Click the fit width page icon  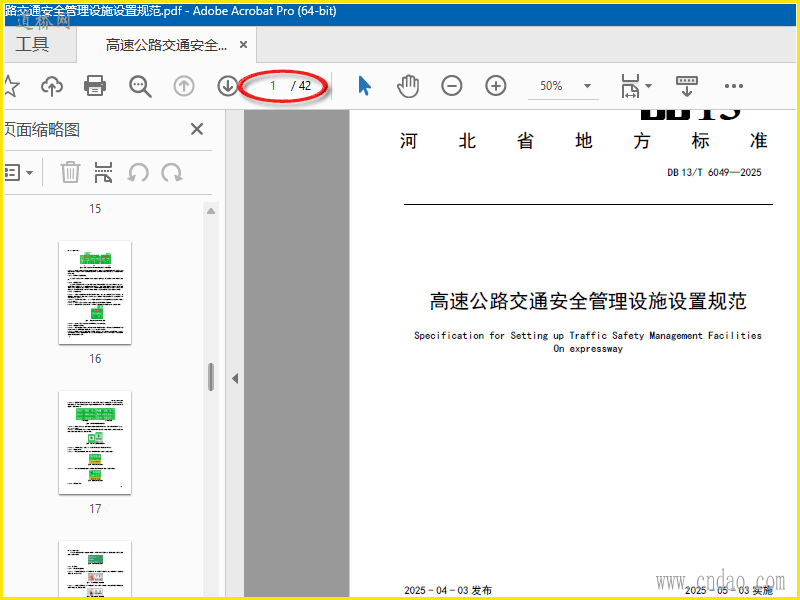coord(631,86)
